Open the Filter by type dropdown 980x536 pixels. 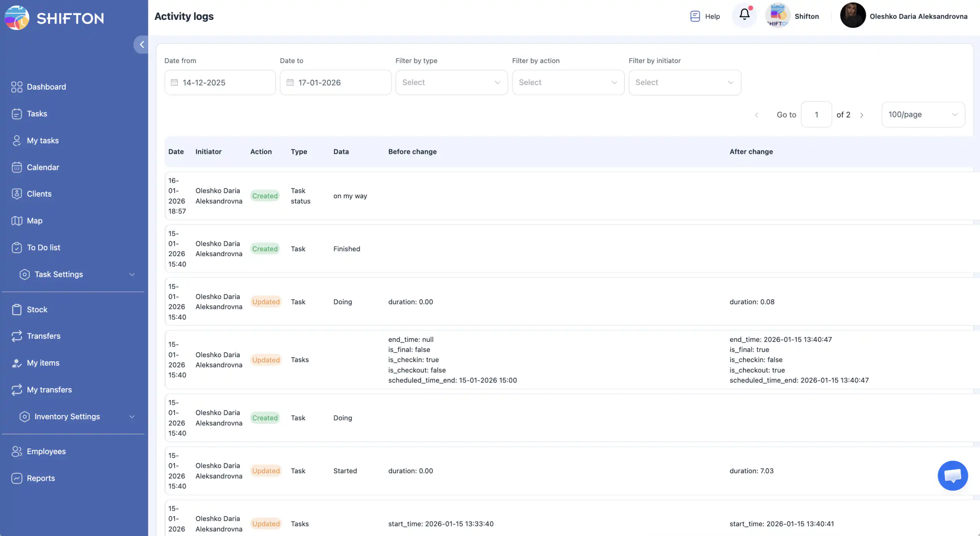(451, 82)
